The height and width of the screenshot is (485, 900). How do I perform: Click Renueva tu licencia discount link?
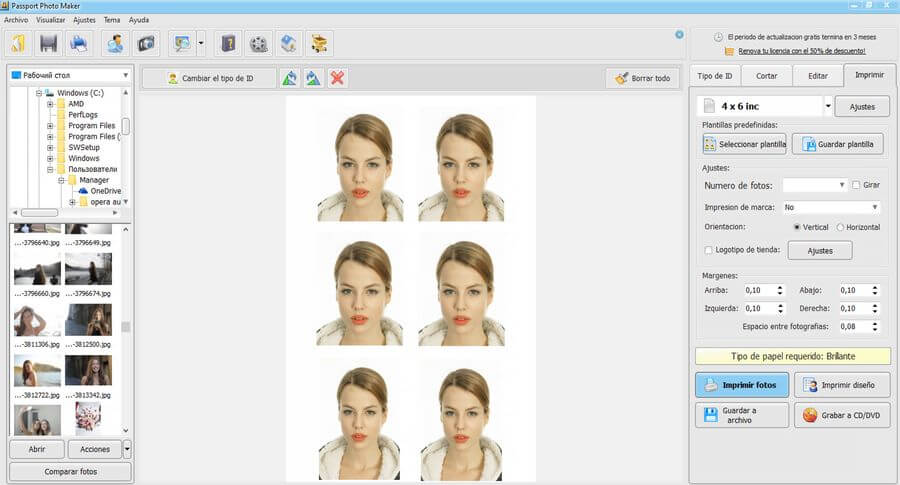(801, 51)
